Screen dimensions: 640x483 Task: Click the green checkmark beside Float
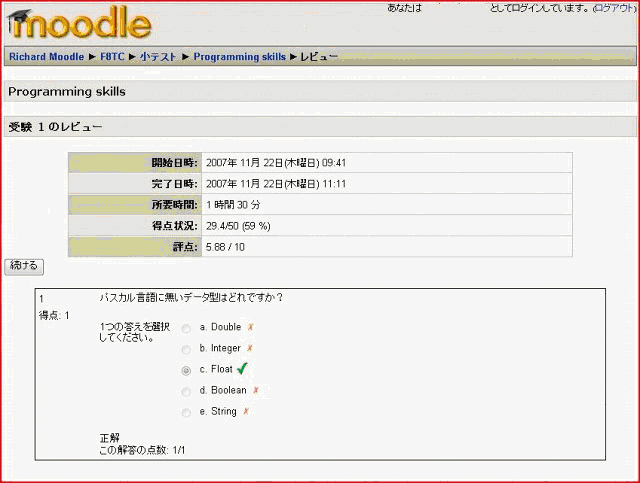pyautogui.click(x=242, y=368)
